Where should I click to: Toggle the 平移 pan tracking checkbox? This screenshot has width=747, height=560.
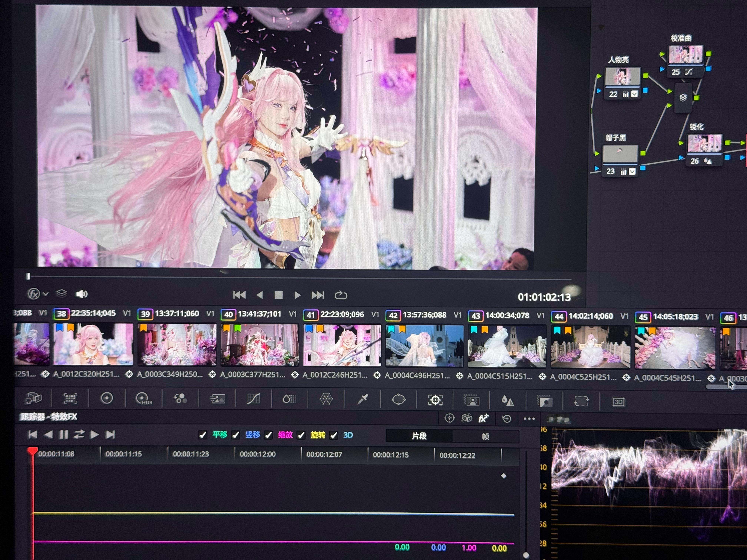(x=203, y=435)
